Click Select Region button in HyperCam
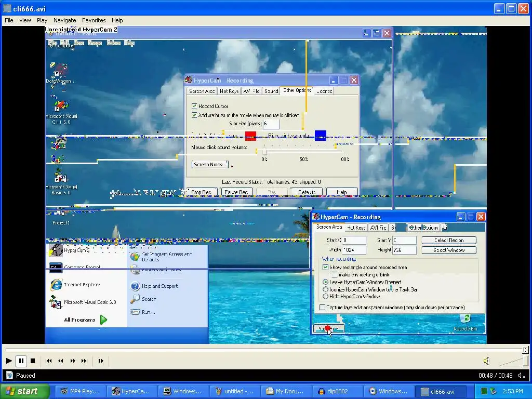Viewport: 532px width, 399px height. pos(449,240)
